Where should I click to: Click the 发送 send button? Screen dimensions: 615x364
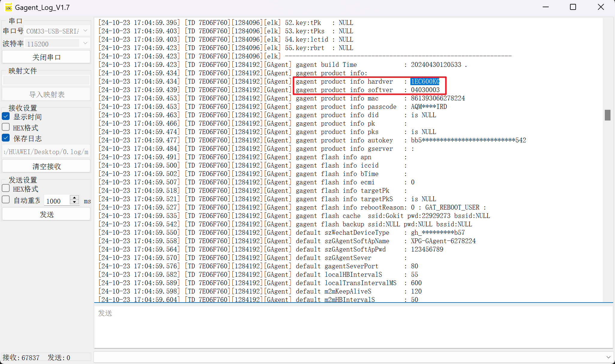tap(46, 214)
